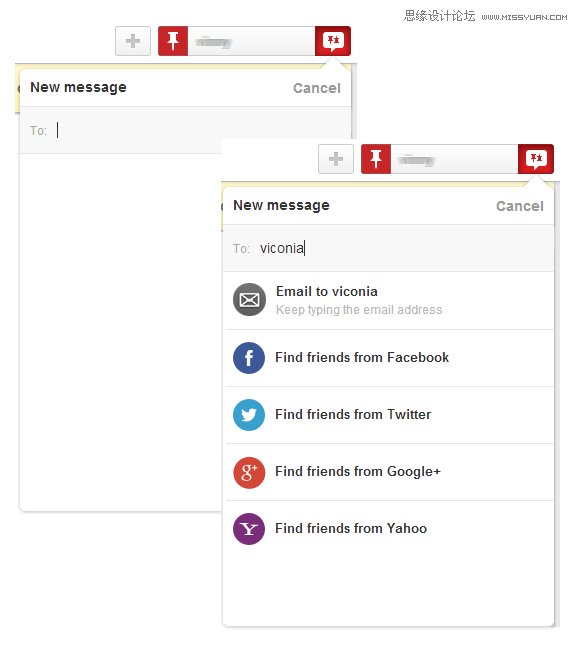Choose Find friends from Google+
The width and height of the screenshot is (578, 654).
388,472
